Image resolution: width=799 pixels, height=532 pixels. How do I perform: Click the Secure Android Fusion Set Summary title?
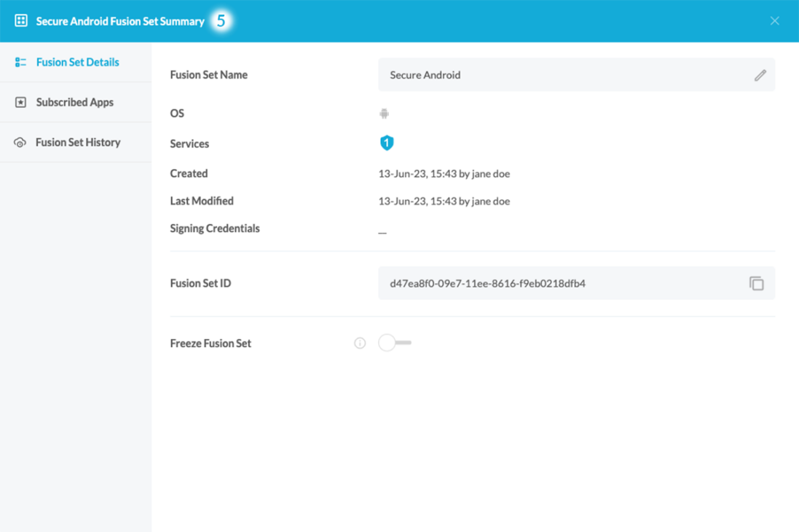point(120,21)
